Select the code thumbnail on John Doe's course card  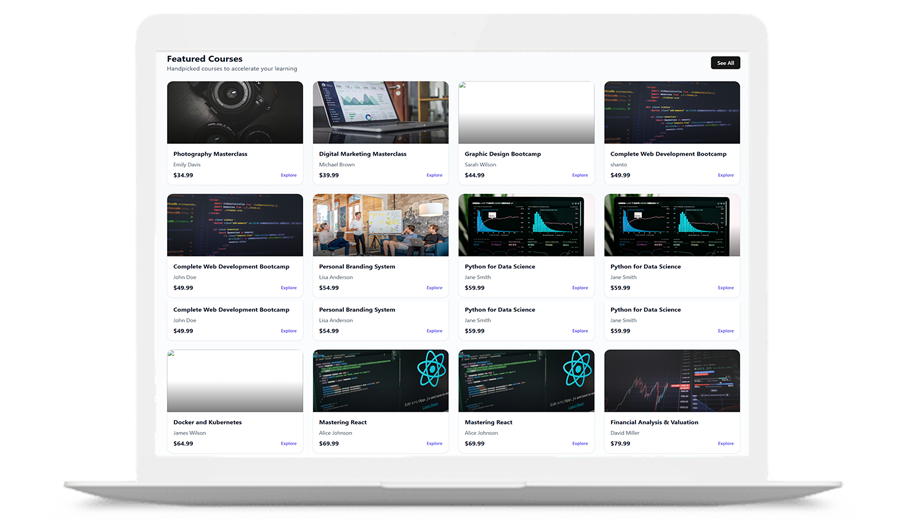(235, 225)
